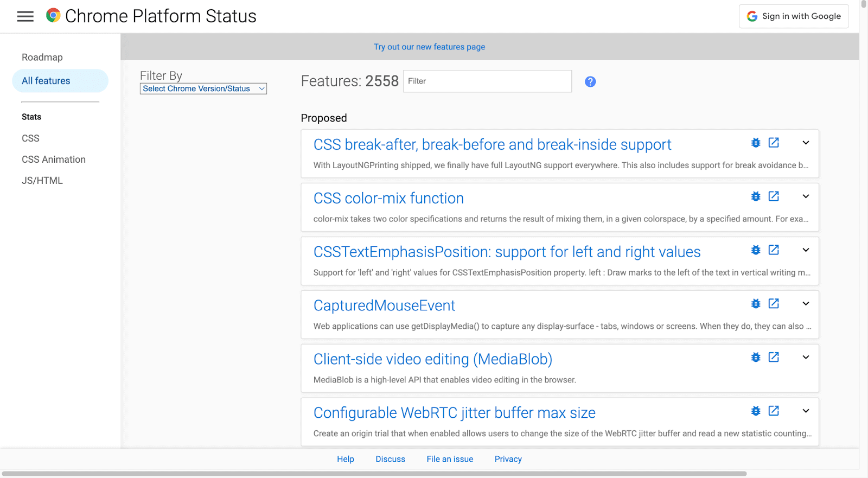The width and height of the screenshot is (868, 478).
Task: Expand details for CapturedMouseEvent feature
Action: (x=805, y=303)
